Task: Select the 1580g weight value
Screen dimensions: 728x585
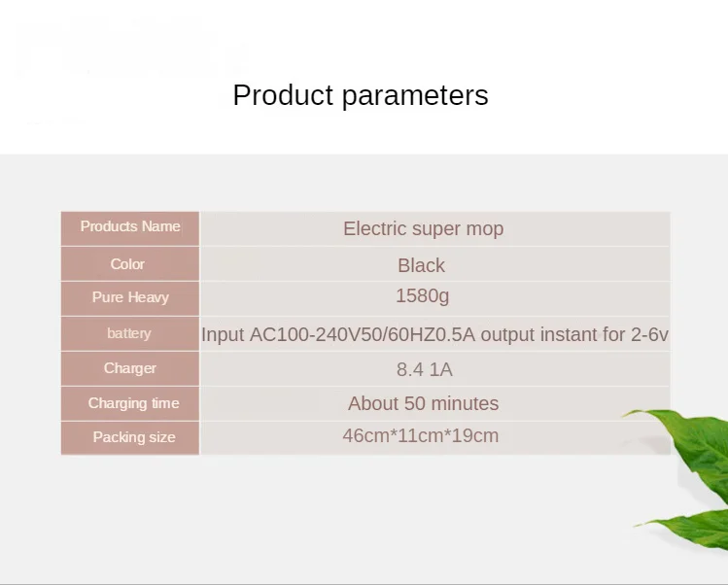Action: tap(422, 295)
